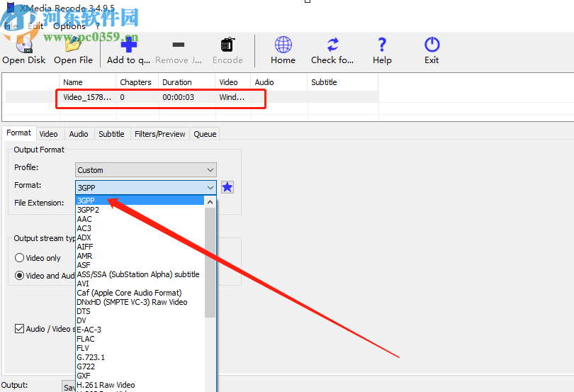Image resolution: width=574 pixels, height=392 pixels.
Task: Choose AC3 in the format list
Action: point(140,228)
